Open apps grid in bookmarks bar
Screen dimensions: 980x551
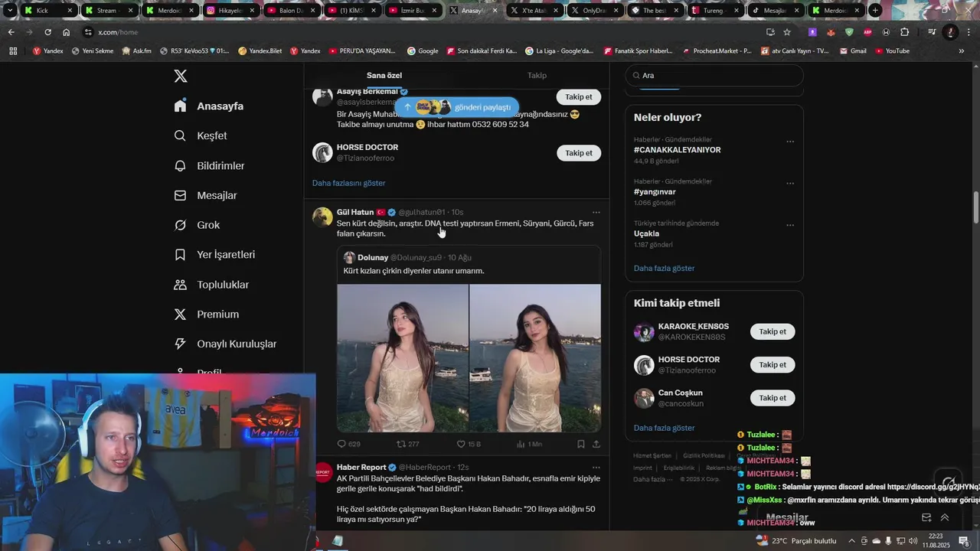(13, 51)
